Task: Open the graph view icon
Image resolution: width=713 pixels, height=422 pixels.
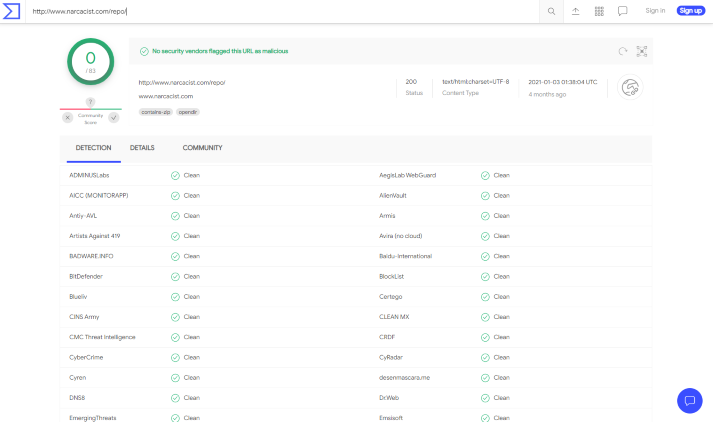Action: point(641,51)
